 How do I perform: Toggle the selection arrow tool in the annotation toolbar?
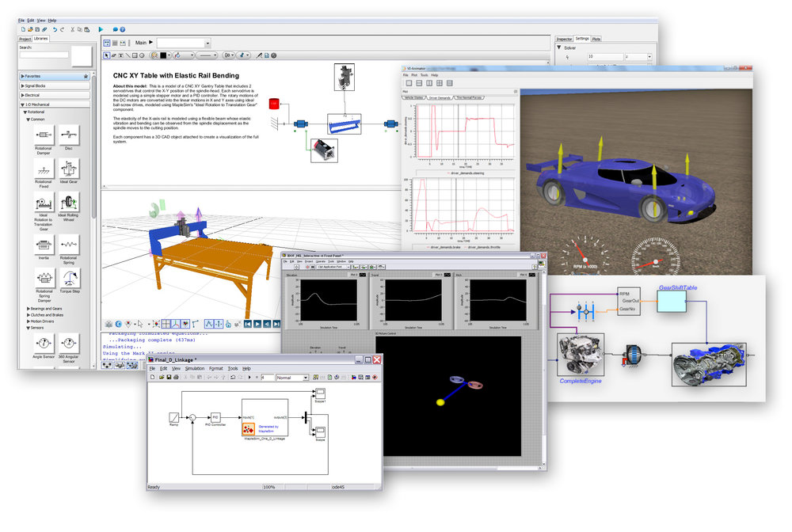(x=107, y=55)
